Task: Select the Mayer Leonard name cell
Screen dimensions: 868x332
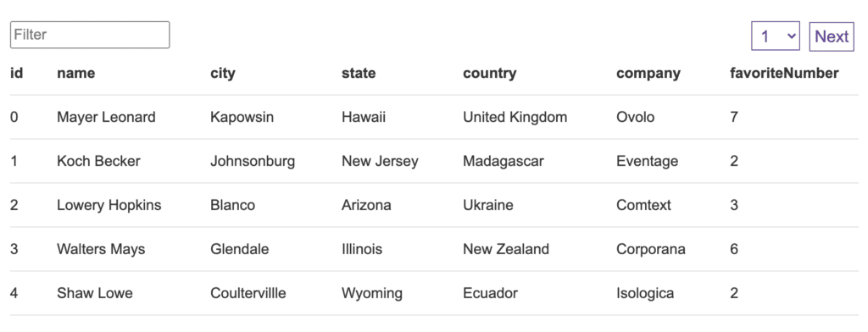Action: (x=106, y=118)
